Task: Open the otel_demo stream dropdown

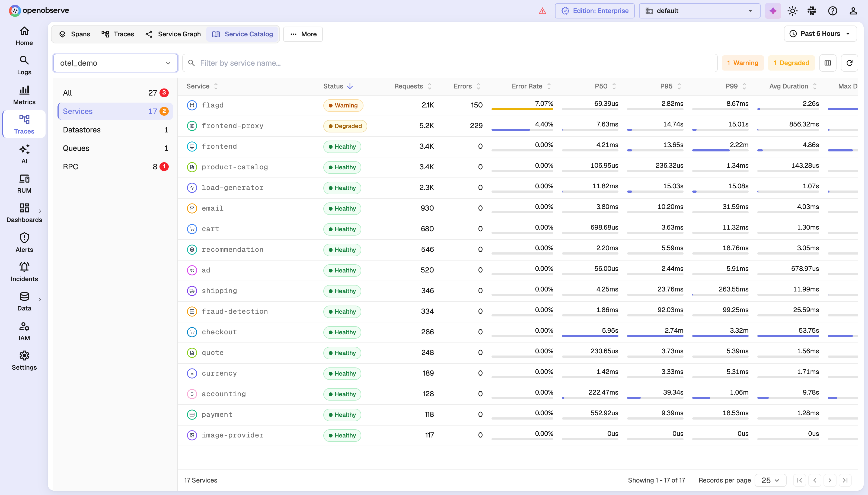Action: point(116,63)
